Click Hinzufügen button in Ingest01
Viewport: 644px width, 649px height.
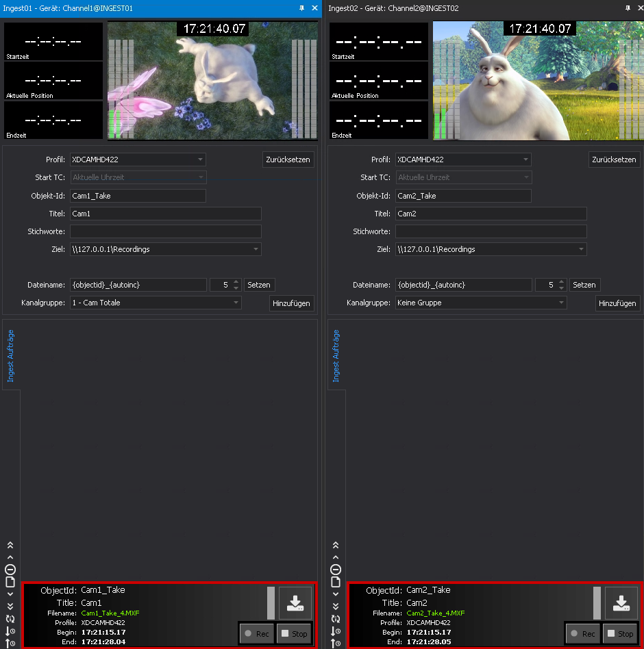292,303
